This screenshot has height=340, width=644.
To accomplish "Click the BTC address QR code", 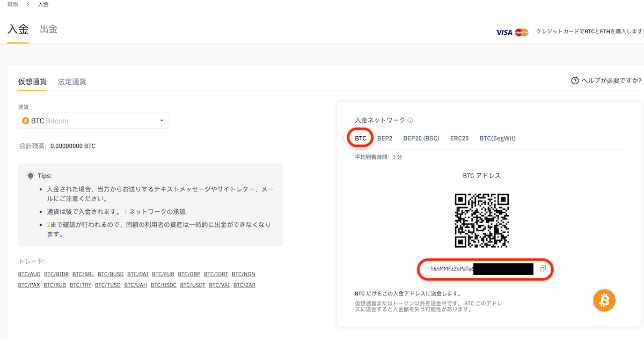I will 481,220.
